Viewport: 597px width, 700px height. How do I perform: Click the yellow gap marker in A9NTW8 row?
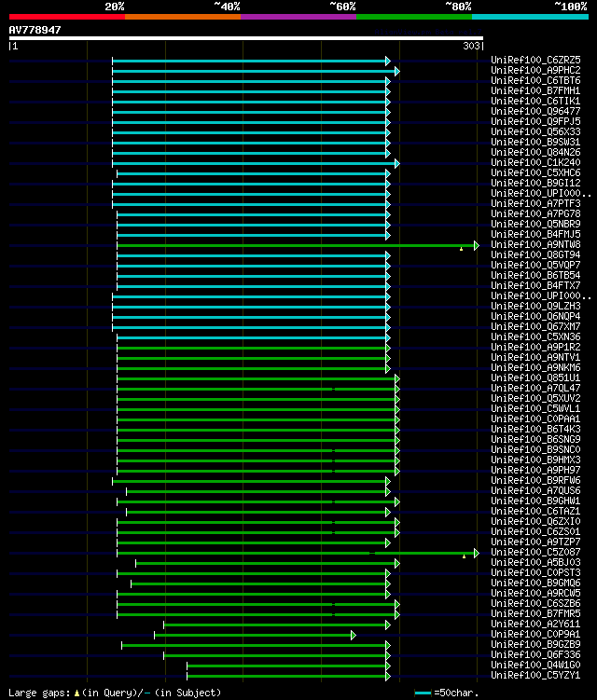(x=461, y=249)
